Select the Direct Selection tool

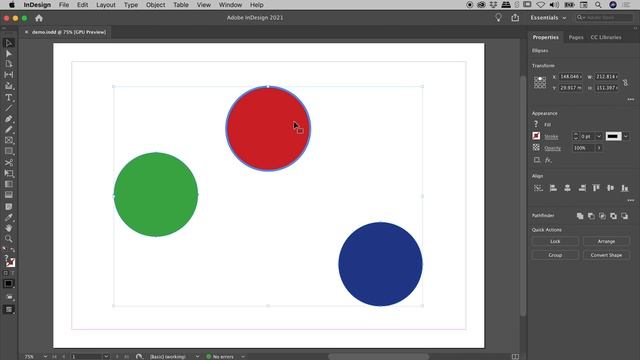click(x=9, y=53)
